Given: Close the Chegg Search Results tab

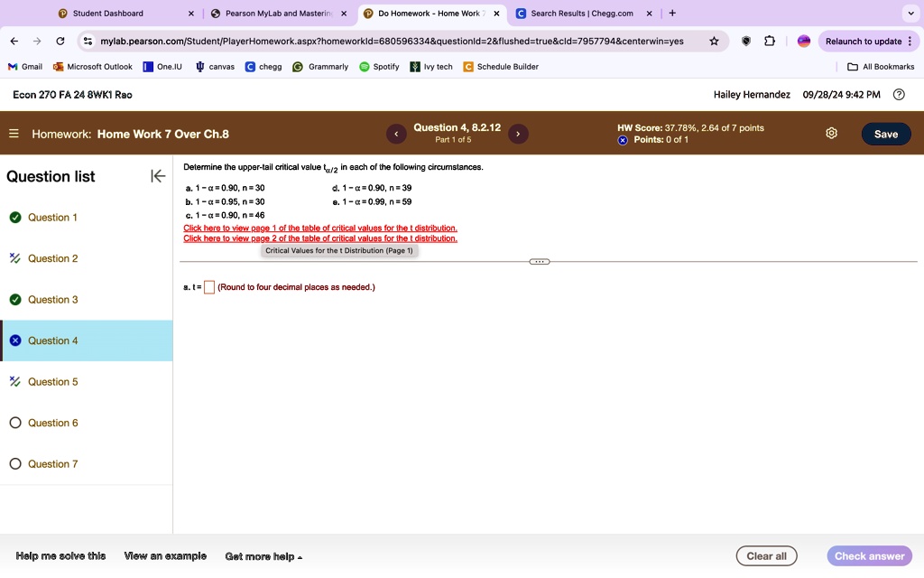Looking at the screenshot, I should (649, 13).
